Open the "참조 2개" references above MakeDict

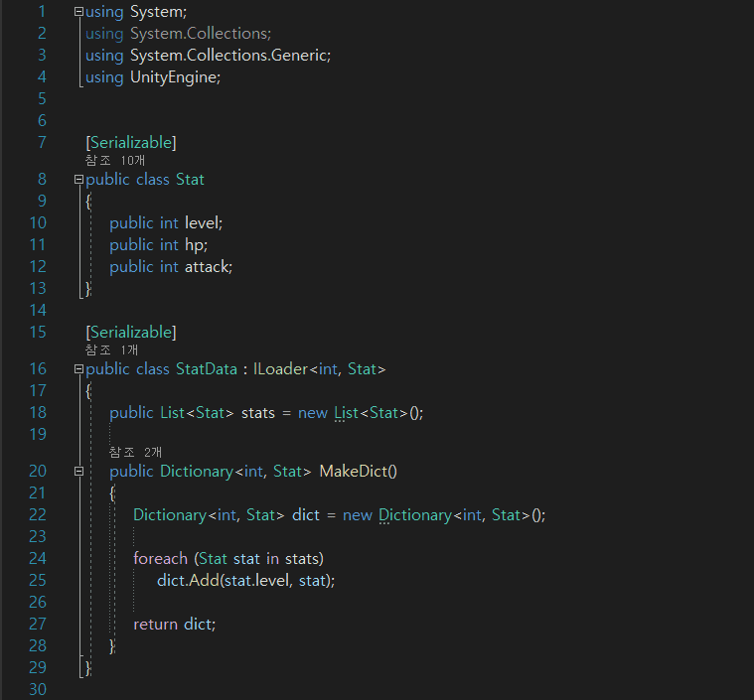coord(135,452)
